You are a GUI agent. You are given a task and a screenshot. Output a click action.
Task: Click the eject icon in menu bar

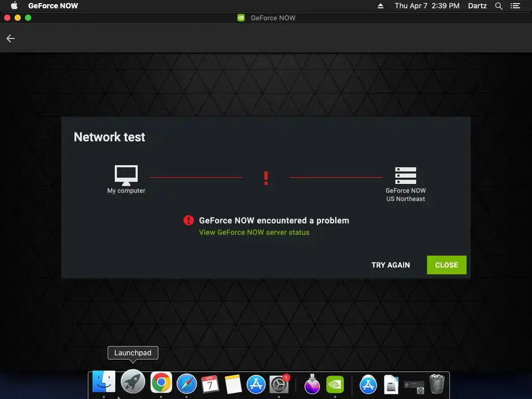pyautogui.click(x=380, y=6)
